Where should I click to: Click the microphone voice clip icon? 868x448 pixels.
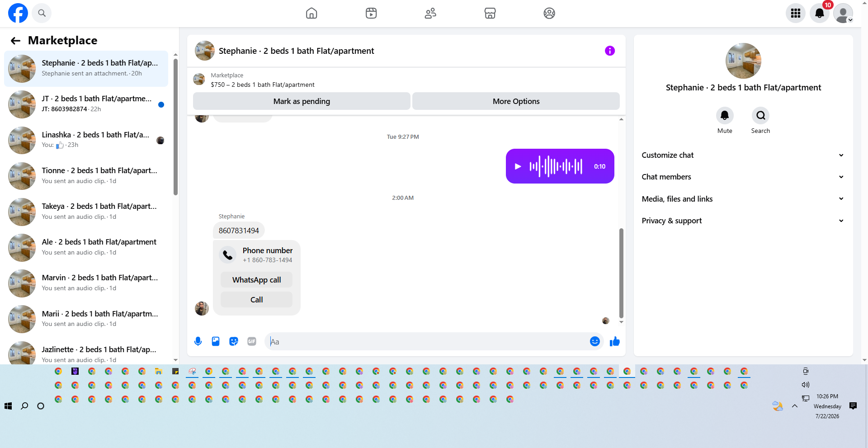pos(198,341)
